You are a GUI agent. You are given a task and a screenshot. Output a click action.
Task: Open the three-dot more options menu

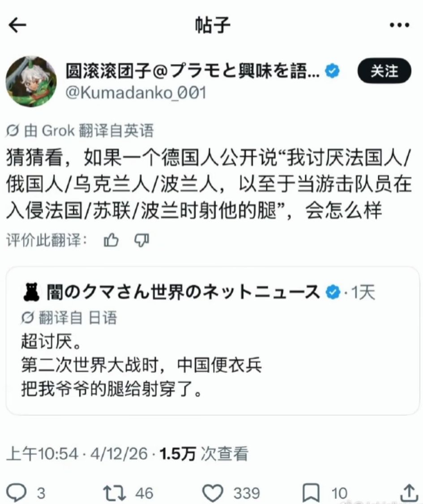(399, 25)
